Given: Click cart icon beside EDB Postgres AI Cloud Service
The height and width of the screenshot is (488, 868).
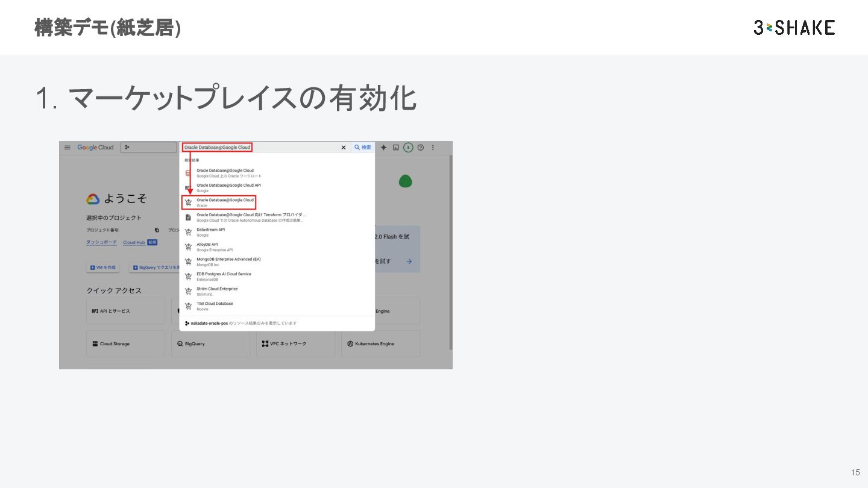Looking at the screenshot, I should [x=188, y=277].
